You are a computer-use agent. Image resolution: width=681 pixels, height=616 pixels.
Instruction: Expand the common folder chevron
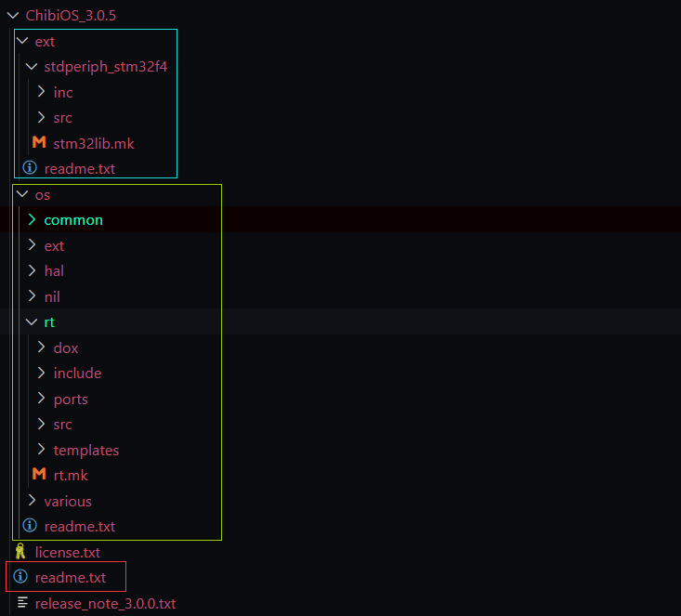[x=32, y=220]
